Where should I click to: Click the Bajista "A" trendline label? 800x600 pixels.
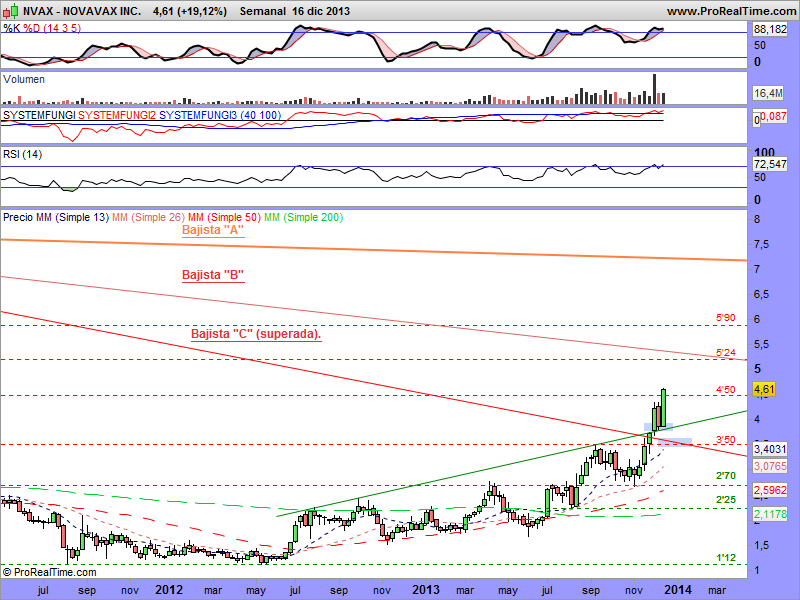tap(213, 230)
